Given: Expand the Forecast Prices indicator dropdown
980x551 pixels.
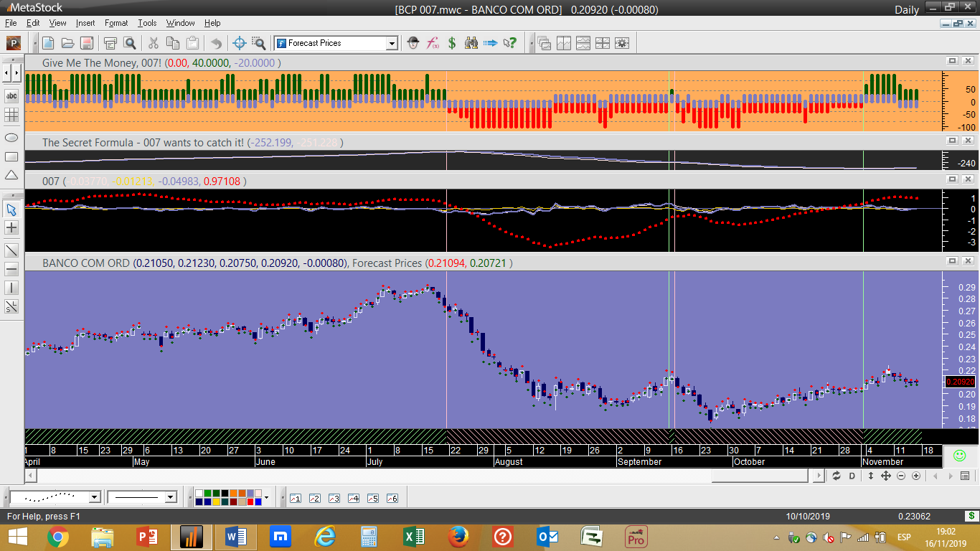Looking at the screenshot, I should (392, 44).
